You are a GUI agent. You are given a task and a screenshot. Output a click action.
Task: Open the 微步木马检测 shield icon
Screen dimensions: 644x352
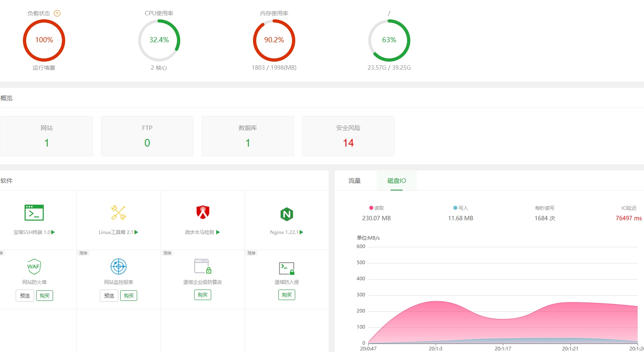(203, 212)
